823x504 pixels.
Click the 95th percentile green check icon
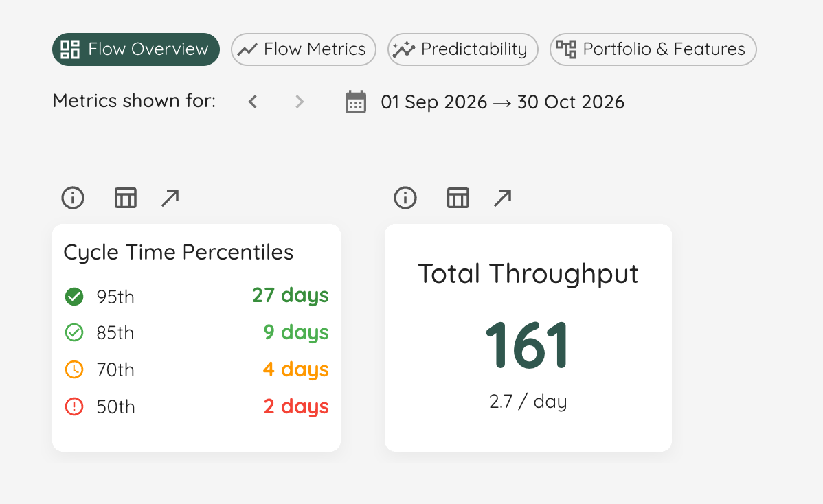coord(74,297)
